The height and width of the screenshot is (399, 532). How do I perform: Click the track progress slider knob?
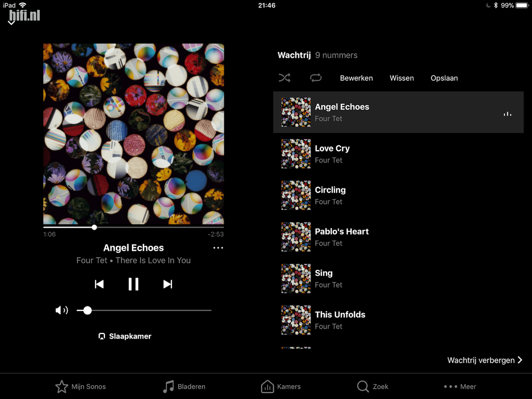click(94, 227)
